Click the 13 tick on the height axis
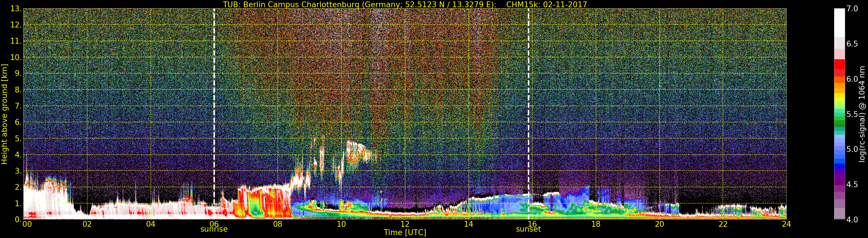This screenshot has height=238, width=868. tap(16, 9)
